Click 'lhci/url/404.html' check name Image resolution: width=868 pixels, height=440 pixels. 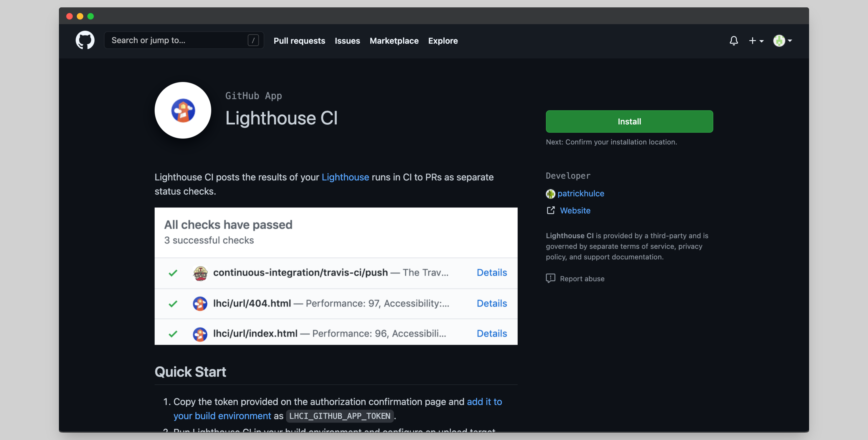click(x=252, y=303)
